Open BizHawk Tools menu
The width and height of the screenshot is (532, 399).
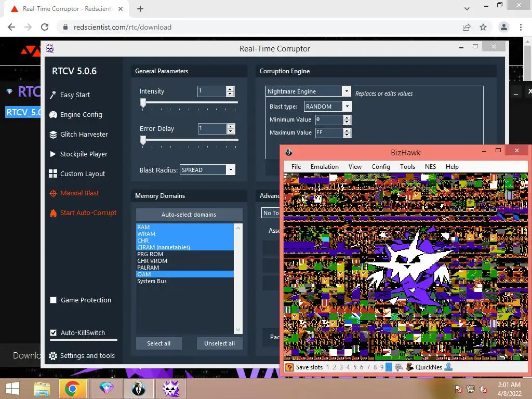tap(407, 167)
